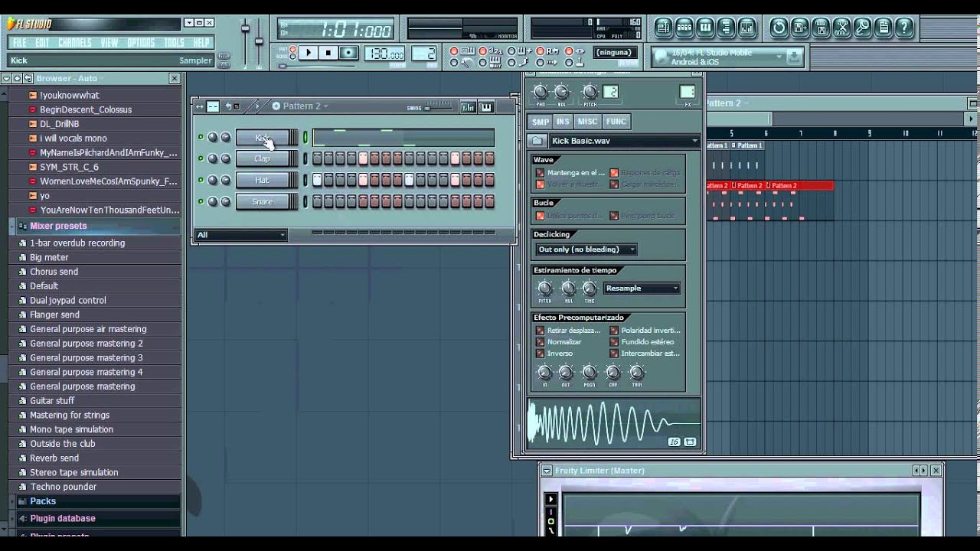980x551 pixels.
Task: Open the OPTIONS menu
Action: 141,43
